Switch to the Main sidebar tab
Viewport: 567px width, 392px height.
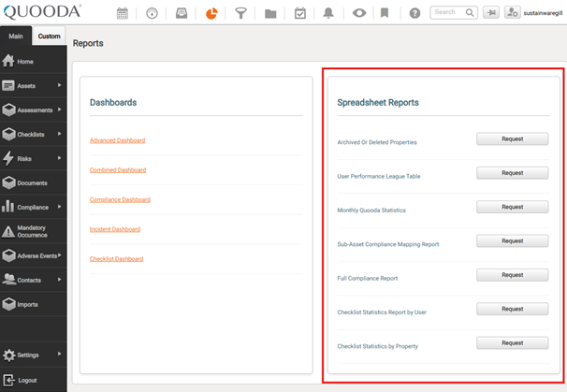[x=16, y=36]
